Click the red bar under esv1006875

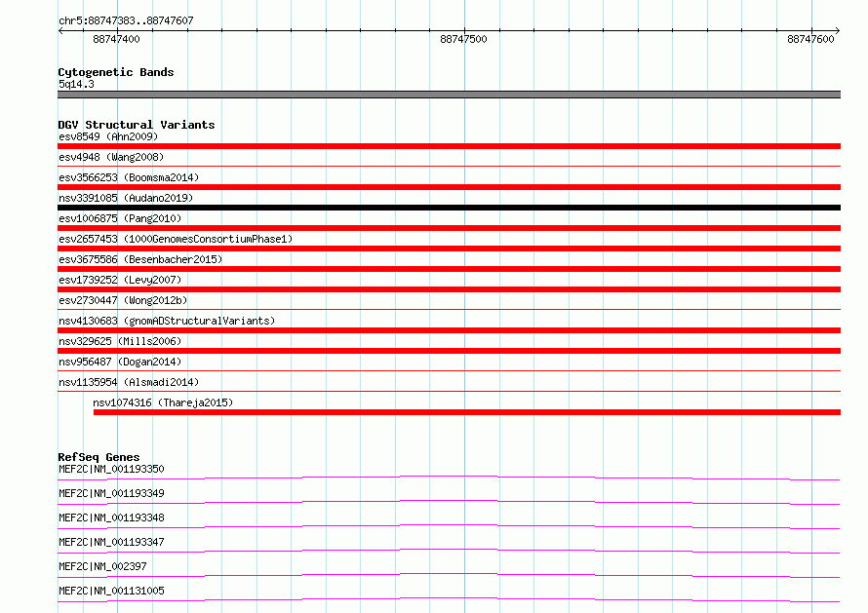pyautogui.click(x=449, y=228)
